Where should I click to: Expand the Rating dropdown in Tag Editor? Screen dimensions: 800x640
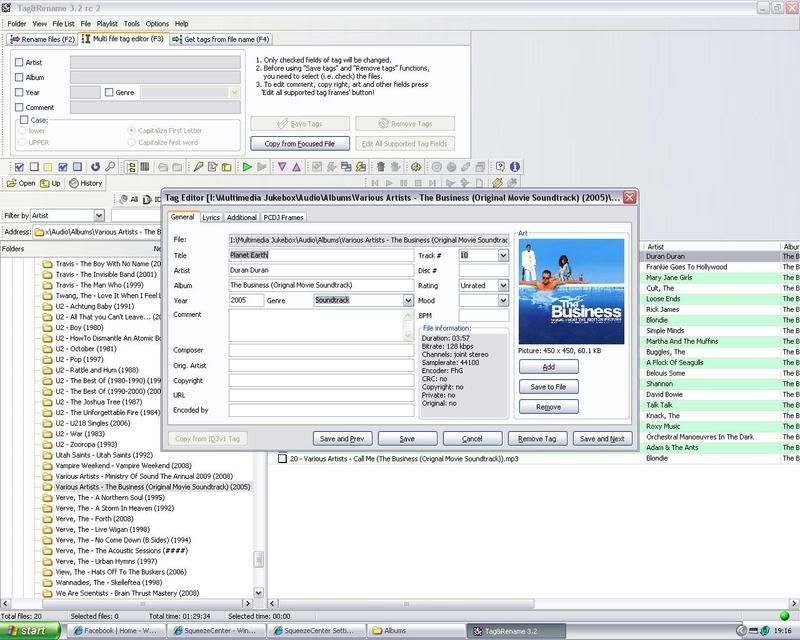(x=503, y=285)
